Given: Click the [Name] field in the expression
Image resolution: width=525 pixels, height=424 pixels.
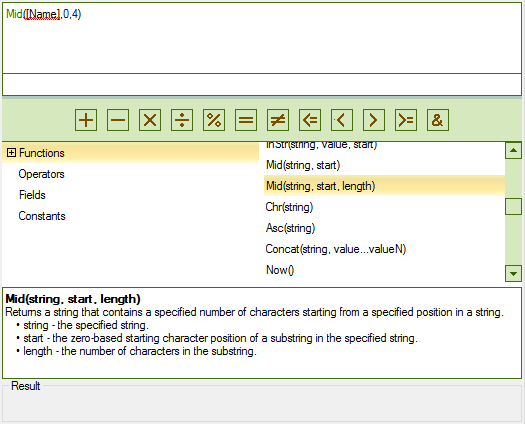Looking at the screenshot, I should (x=44, y=14).
